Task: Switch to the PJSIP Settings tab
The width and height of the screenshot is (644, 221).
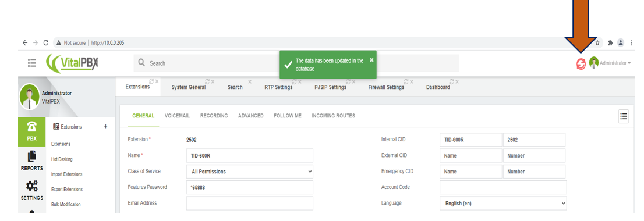Action: pos(330,87)
